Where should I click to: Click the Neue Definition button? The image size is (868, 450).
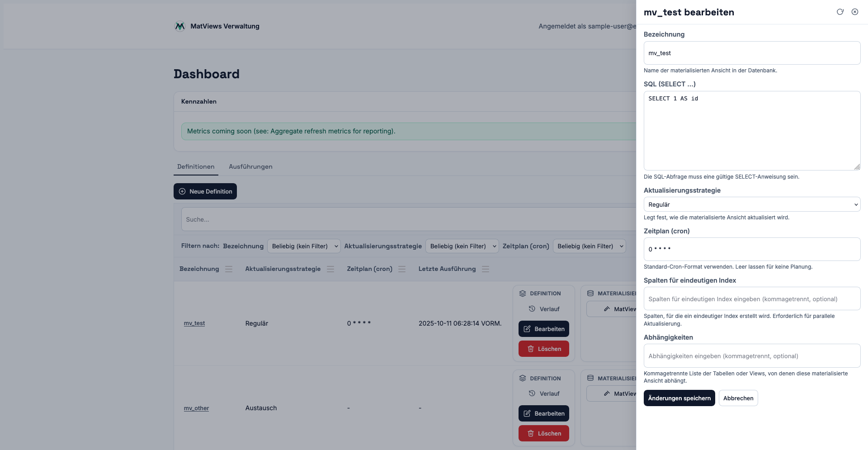coord(205,191)
